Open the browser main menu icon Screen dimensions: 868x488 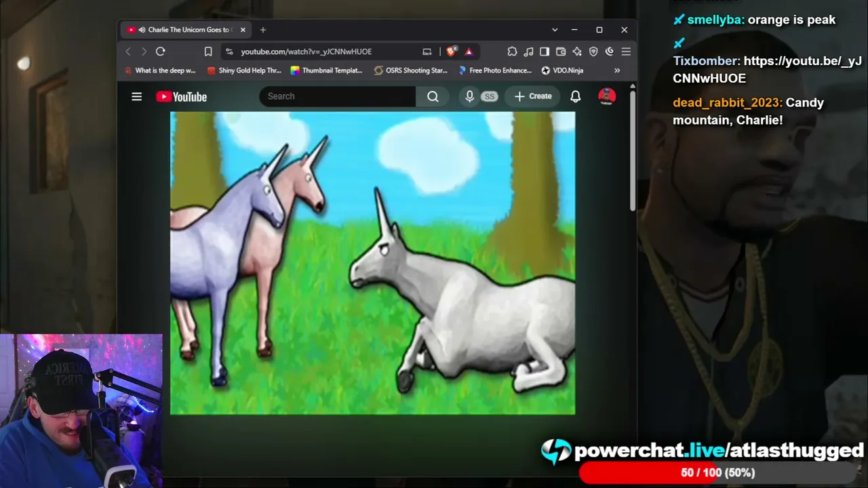point(626,52)
